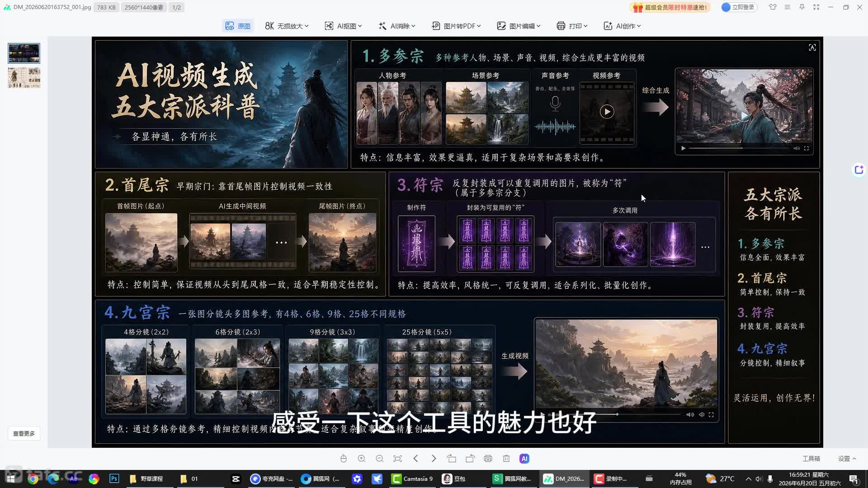The width and height of the screenshot is (868, 488).
Task: Select the second image thumbnail in sidebar
Action: [24, 78]
